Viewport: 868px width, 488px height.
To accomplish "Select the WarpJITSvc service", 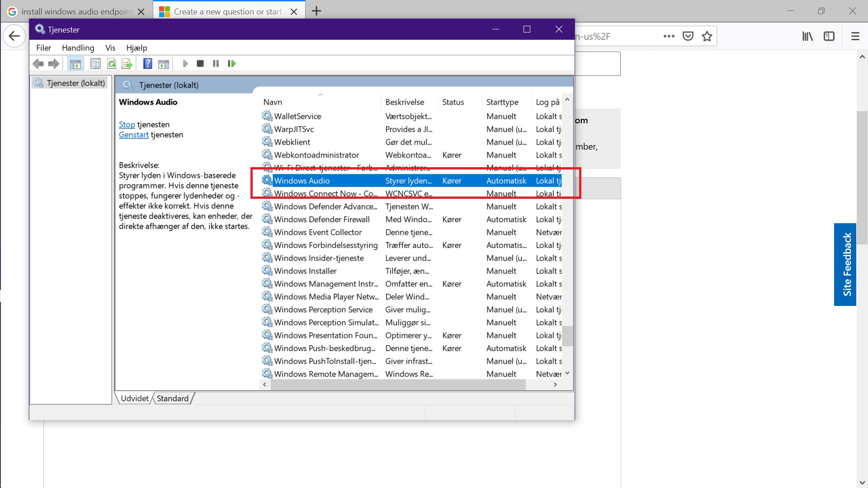I will click(411, 129).
